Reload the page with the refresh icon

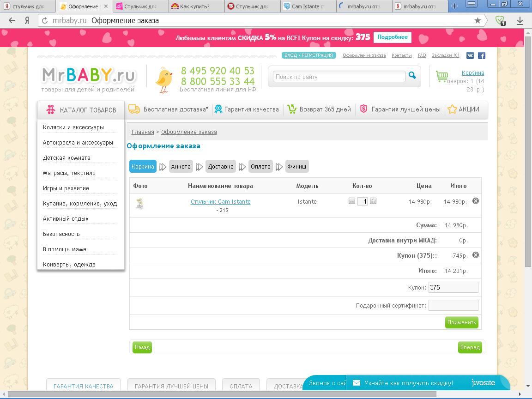tap(44, 21)
